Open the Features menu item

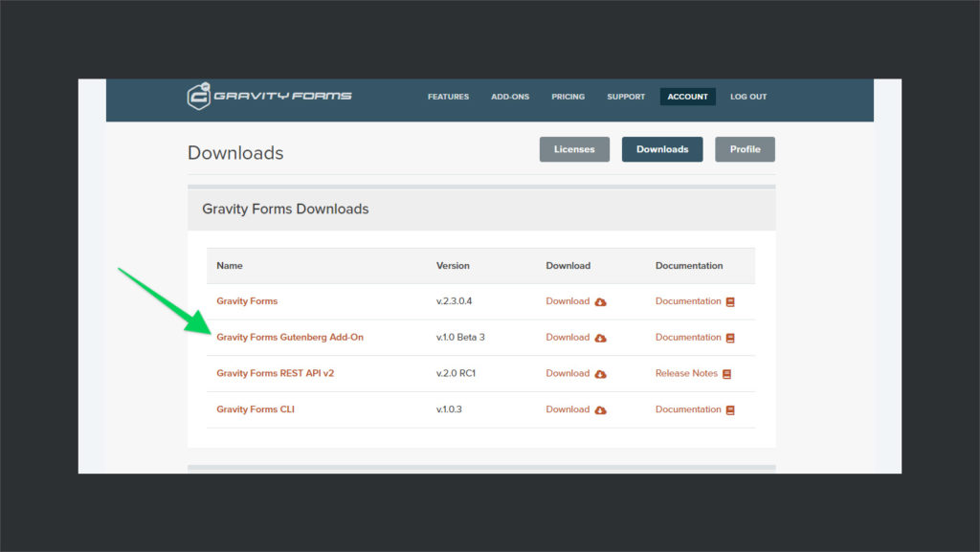tap(448, 97)
